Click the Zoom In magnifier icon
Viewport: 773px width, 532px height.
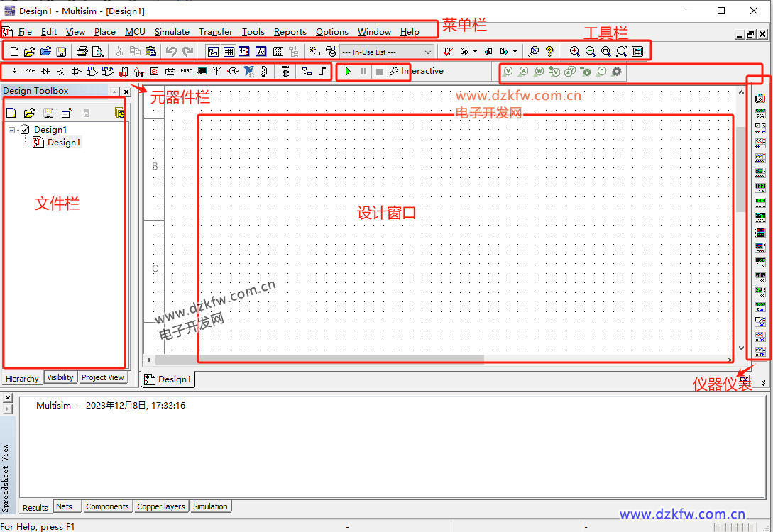click(574, 52)
